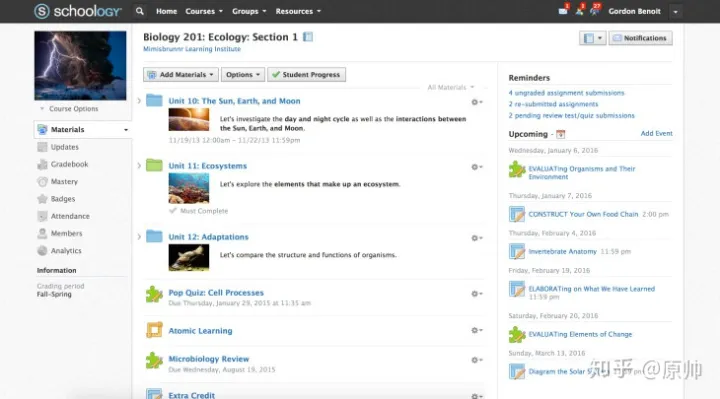Screen dimensions: 720x399
Task: Open the gear menu for Atomic Learning
Action: (477, 330)
